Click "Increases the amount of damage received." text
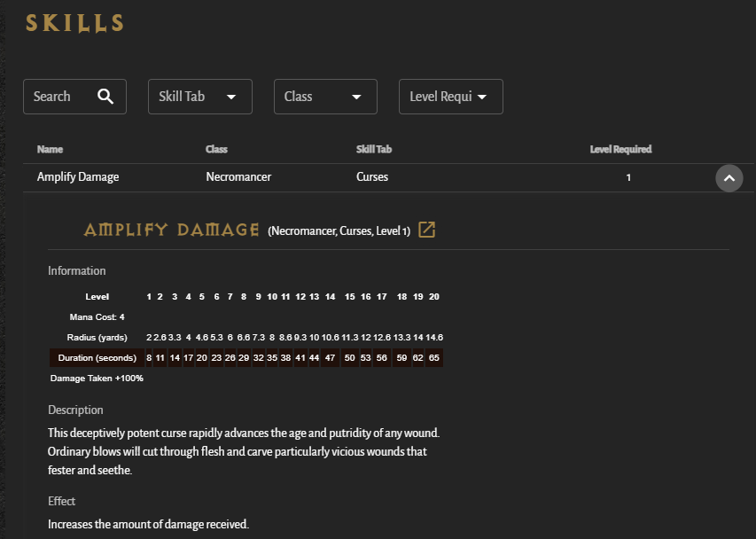Image resolution: width=756 pixels, height=539 pixels. pos(149,524)
